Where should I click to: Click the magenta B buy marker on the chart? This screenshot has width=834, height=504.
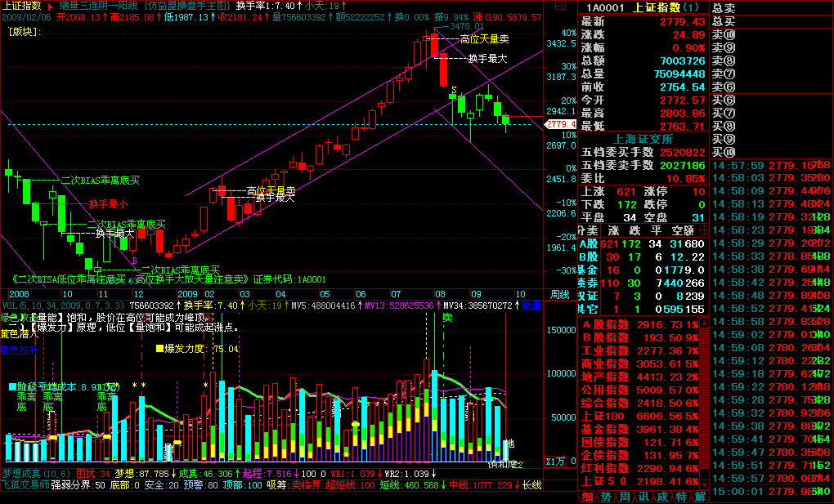point(135,261)
